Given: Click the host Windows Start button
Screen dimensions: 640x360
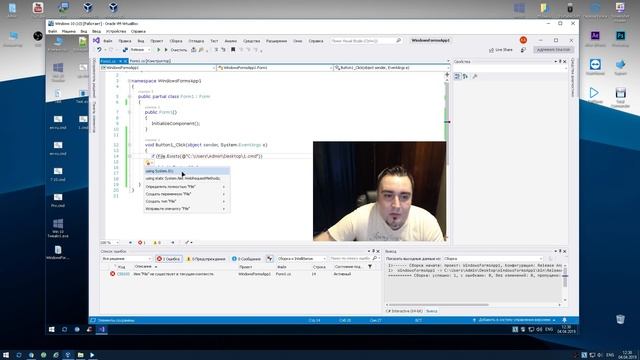Looking at the screenshot, I should pos(6,355).
